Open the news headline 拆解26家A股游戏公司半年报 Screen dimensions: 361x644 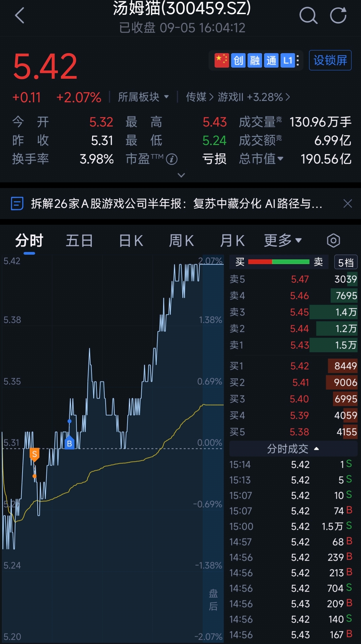pyautogui.click(x=176, y=204)
